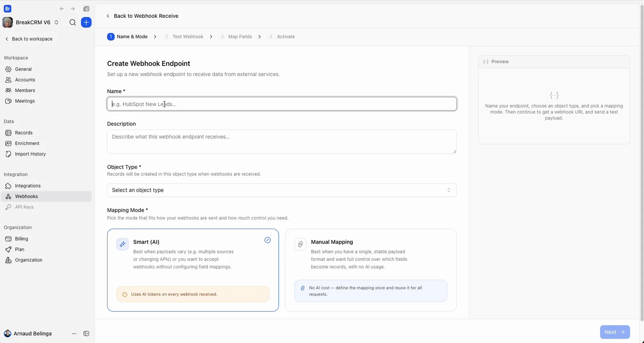Click the Accounts people icon

(x=8, y=80)
